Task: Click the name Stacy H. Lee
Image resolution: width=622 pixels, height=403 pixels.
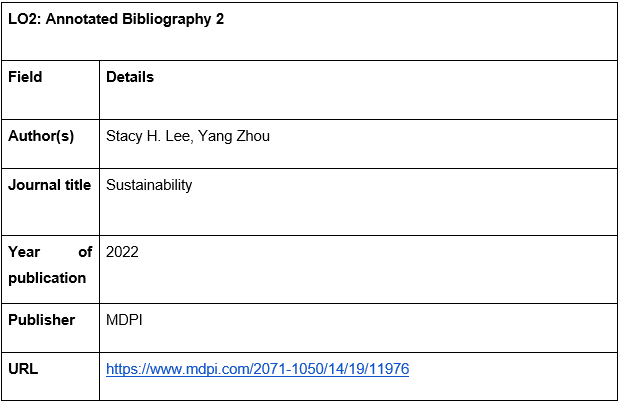Action: 149,136
